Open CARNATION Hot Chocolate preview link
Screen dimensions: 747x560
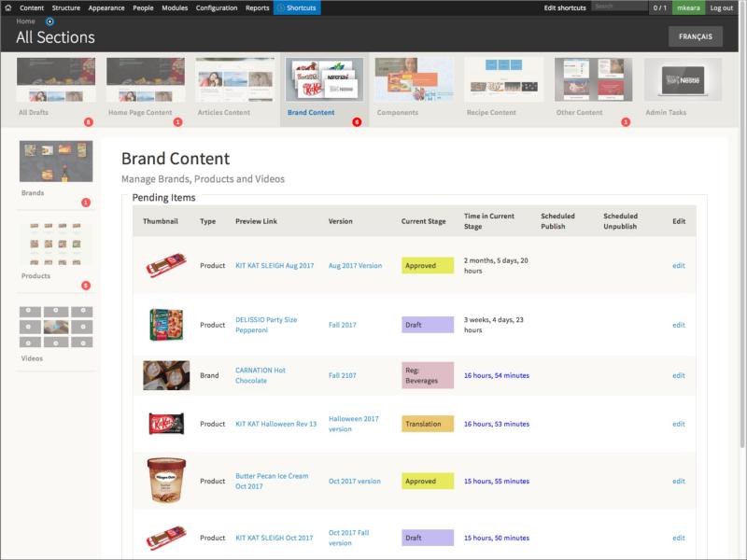coord(261,375)
